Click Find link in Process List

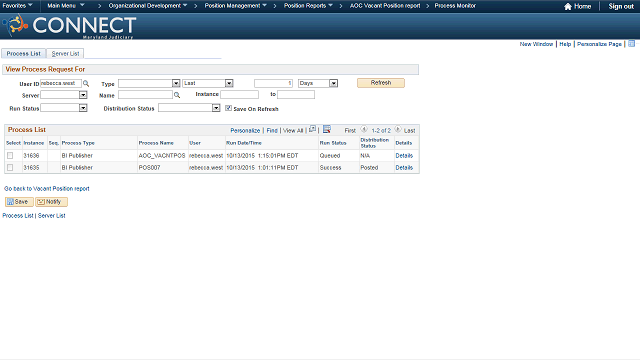click(x=272, y=131)
